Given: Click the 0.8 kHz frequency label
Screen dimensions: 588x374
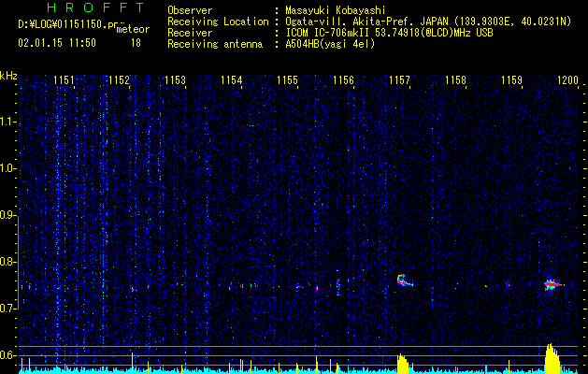Looking at the screenshot, I should click(x=8, y=262).
